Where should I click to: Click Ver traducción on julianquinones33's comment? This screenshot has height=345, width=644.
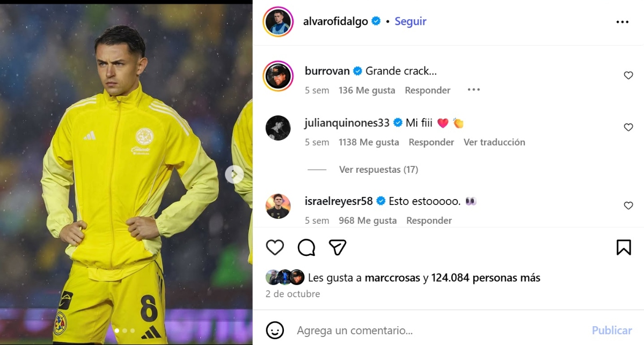494,142
